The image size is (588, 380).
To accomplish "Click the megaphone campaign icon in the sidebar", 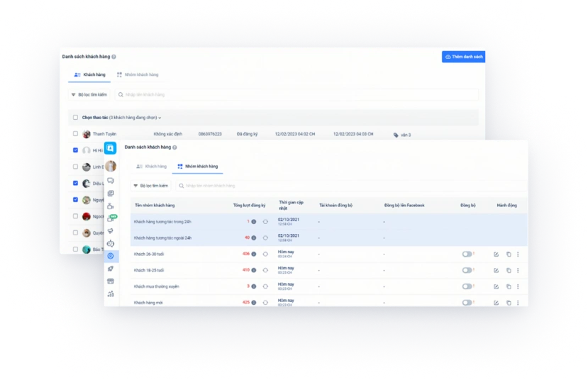I will pyautogui.click(x=111, y=231).
